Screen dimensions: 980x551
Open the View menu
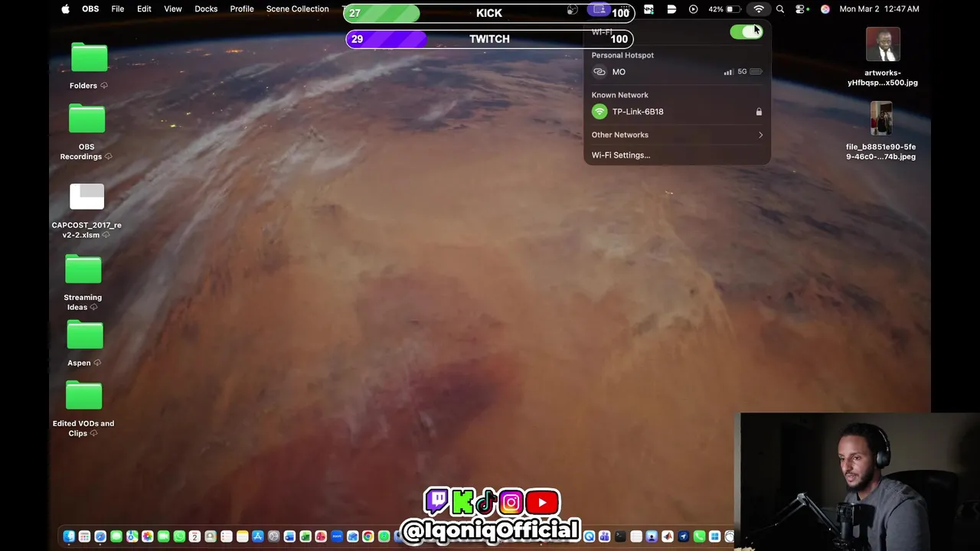(173, 9)
